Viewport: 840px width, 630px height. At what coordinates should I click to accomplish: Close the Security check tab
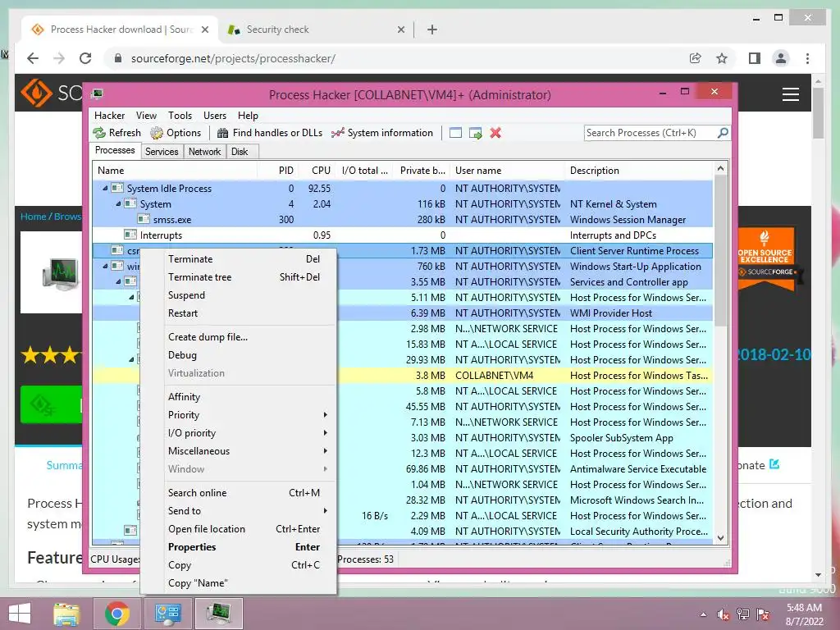[400, 30]
